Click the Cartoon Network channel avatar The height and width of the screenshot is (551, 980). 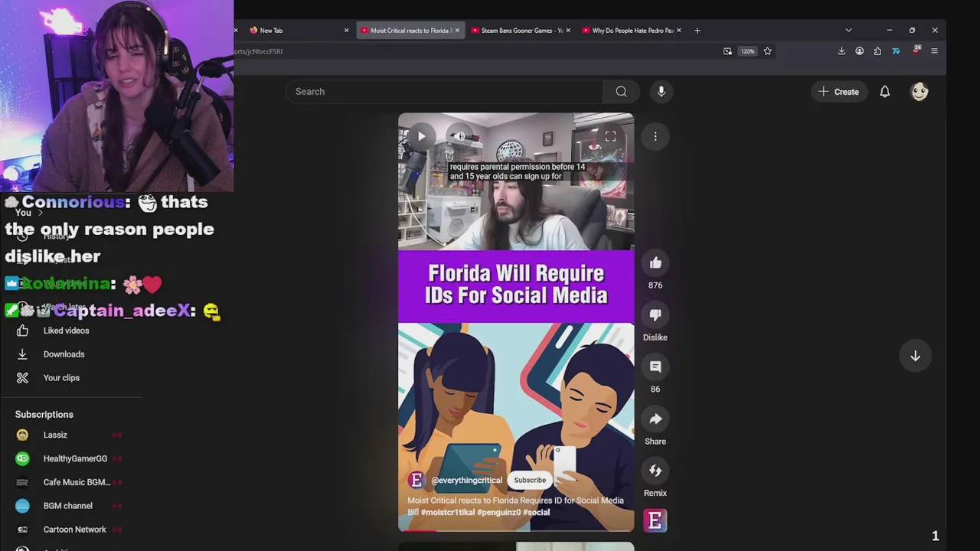(22, 530)
